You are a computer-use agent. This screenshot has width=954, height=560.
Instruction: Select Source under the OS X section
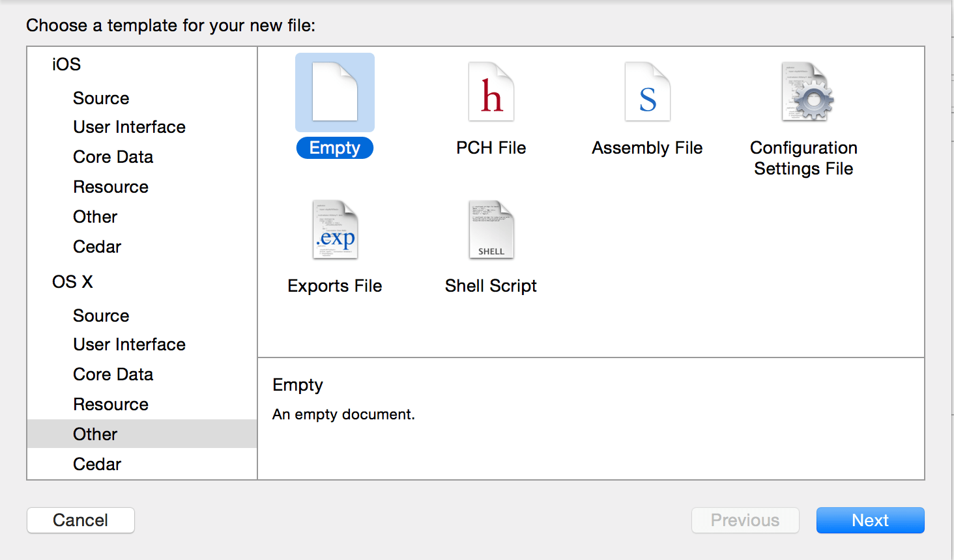point(101,316)
